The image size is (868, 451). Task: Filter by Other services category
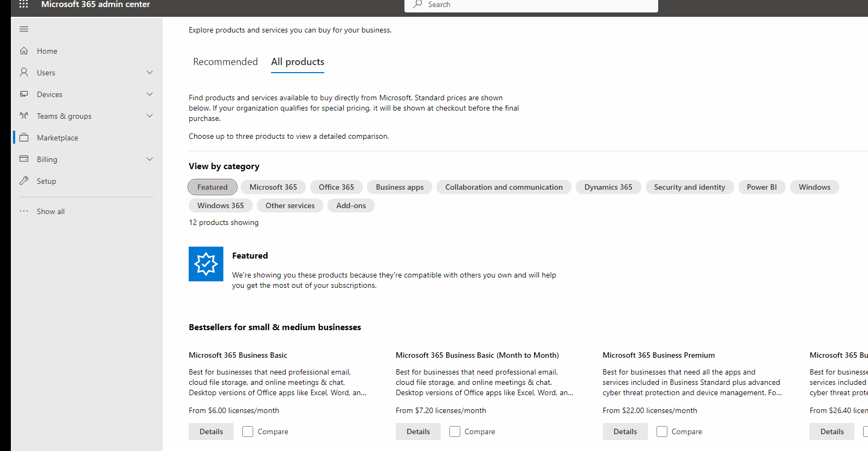tap(290, 205)
